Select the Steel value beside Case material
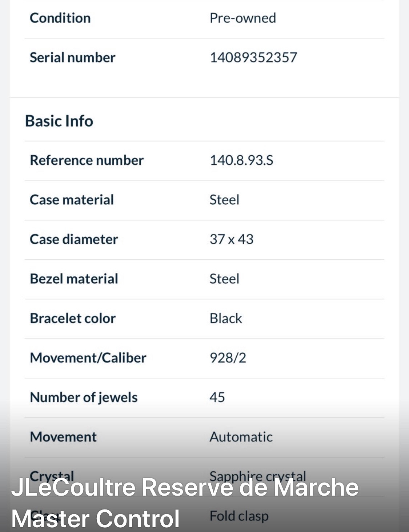The height and width of the screenshot is (532, 409). [224, 200]
